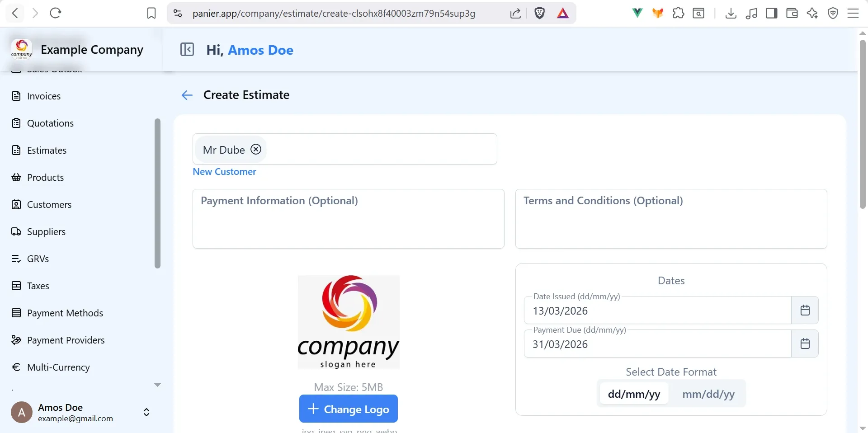
Task: Click the Amos Doe avatar
Action: (x=22, y=412)
